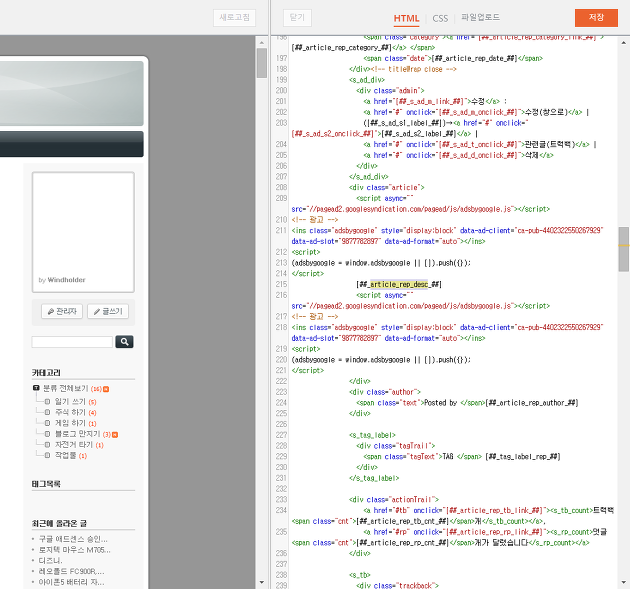This screenshot has height=589, width=630.
Task: Click the page icon before 자전거 타기
Action: click(47, 445)
